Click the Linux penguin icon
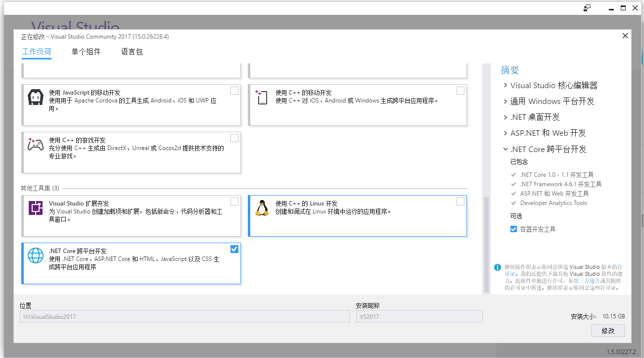The width and height of the screenshot is (644, 358). pyautogui.click(x=262, y=208)
